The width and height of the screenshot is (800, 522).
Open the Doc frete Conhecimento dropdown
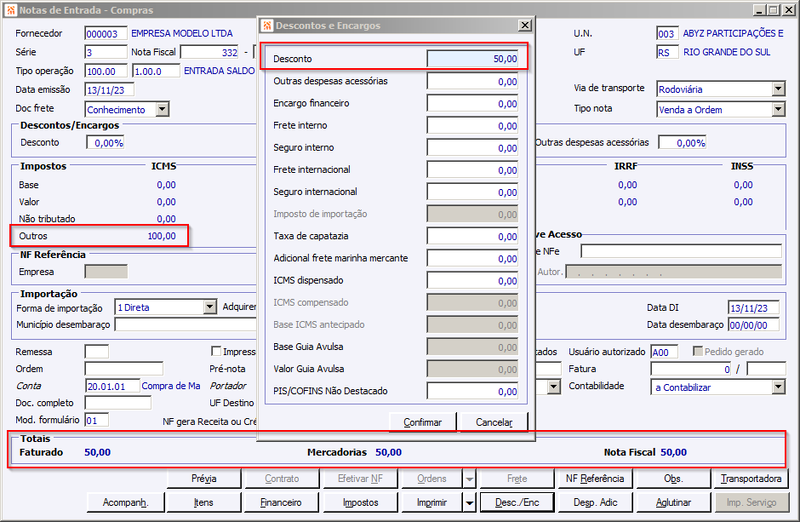point(162,109)
